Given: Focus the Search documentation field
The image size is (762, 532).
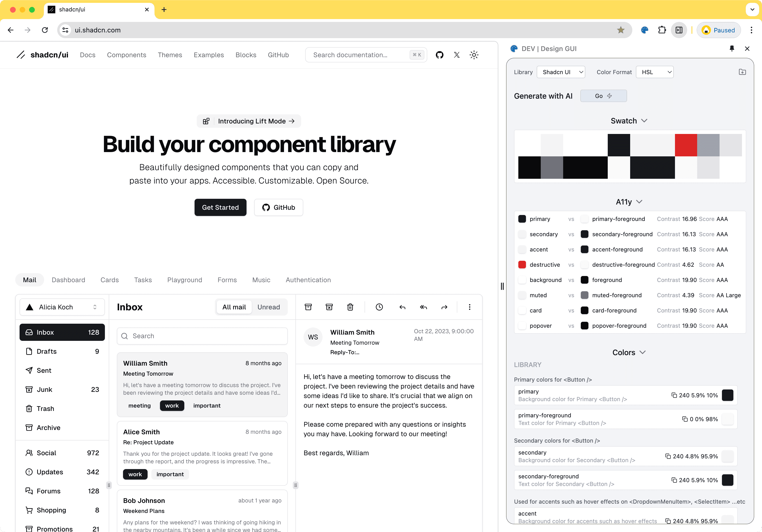Looking at the screenshot, I should tap(366, 55).
